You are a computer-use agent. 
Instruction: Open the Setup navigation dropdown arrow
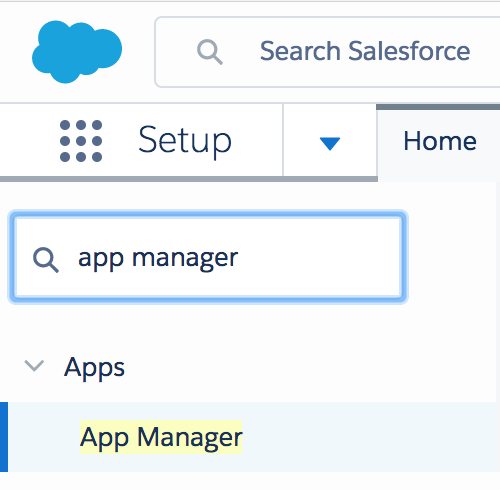coord(330,143)
